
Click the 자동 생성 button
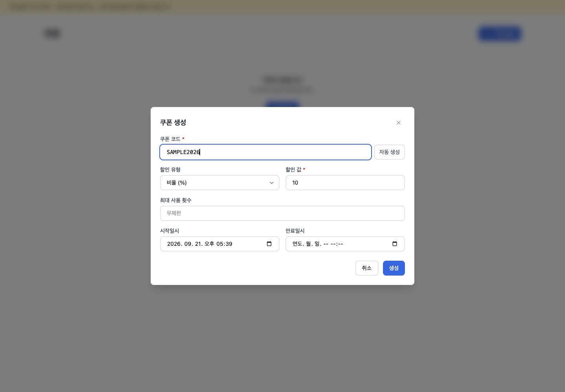tap(389, 152)
